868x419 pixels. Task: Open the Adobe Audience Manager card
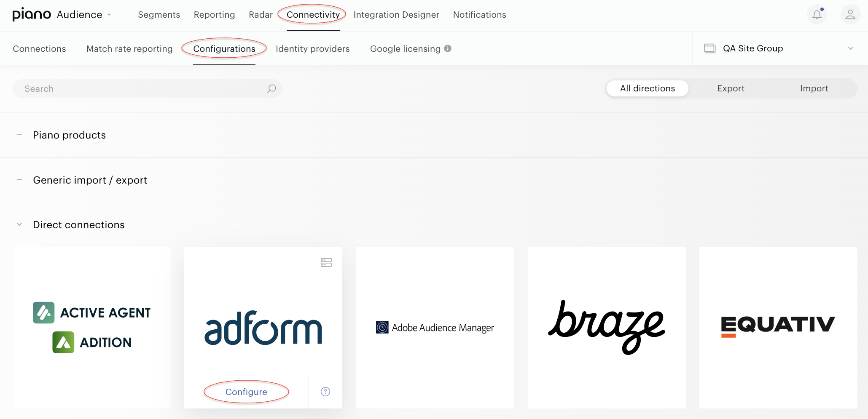435,328
